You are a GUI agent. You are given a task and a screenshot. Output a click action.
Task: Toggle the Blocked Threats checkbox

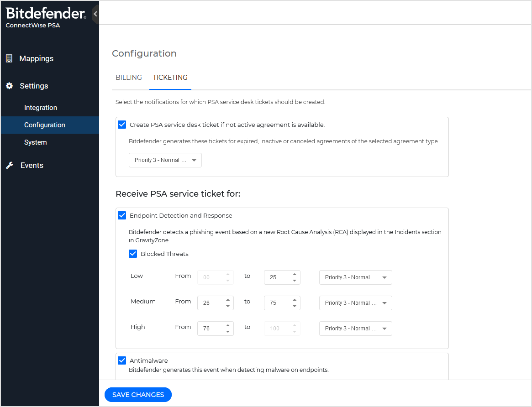pyautogui.click(x=133, y=254)
